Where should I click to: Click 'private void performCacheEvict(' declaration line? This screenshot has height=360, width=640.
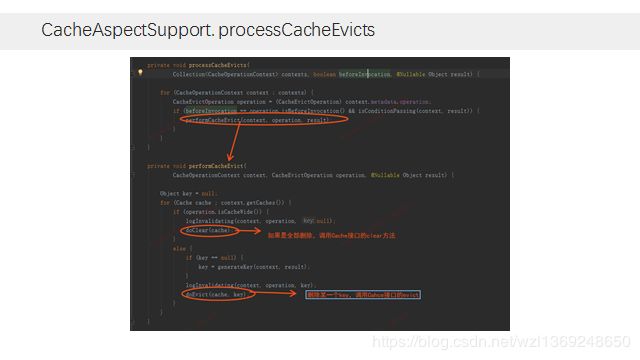click(197, 166)
